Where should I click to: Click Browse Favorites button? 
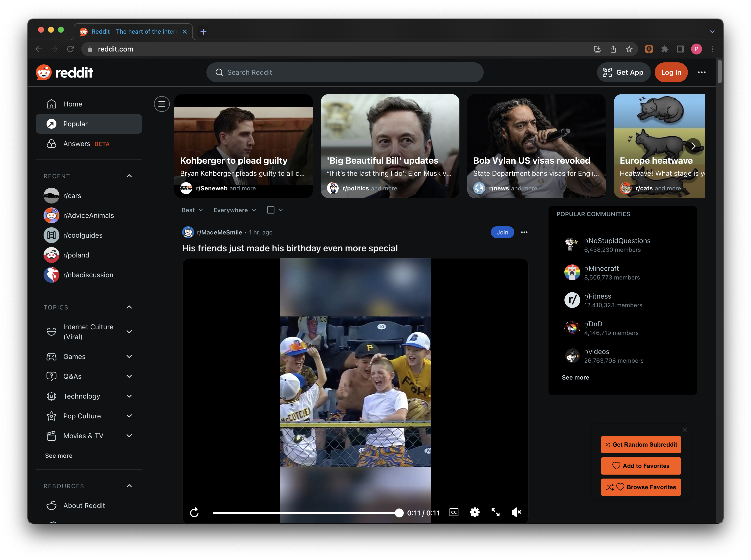(641, 487)
